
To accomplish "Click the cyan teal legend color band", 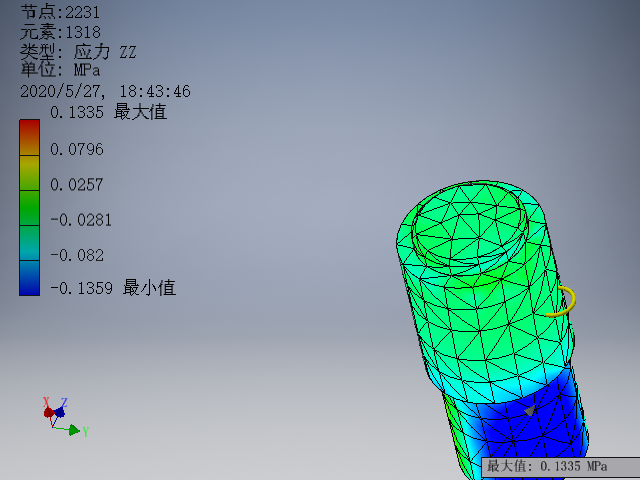I will click(29, 243).
